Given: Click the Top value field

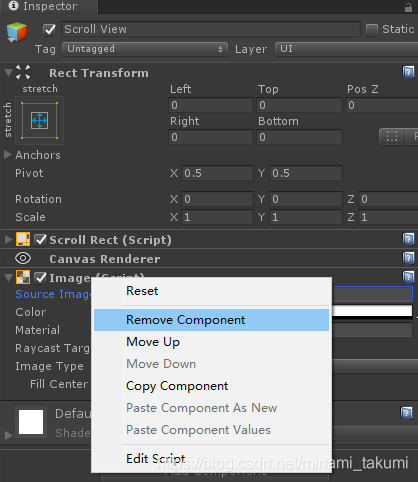Looking at the screenshot, I should tap(299, 105).
